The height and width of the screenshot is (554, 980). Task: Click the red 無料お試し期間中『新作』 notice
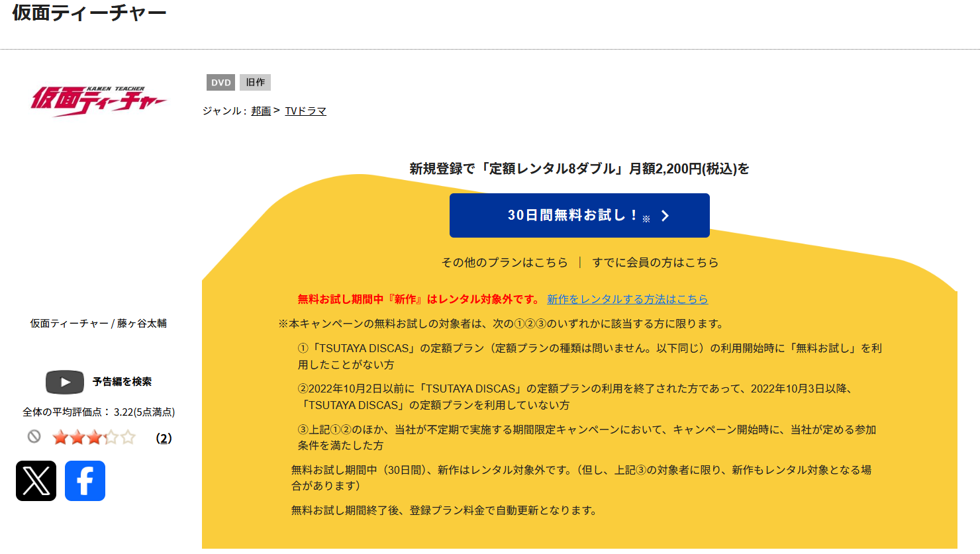point(419,299)
